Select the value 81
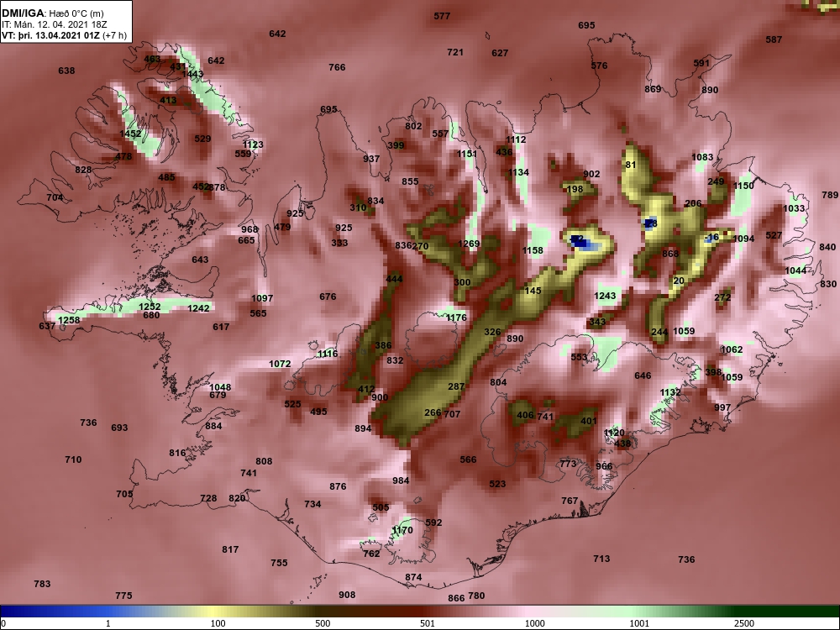 tap(631, 165)
